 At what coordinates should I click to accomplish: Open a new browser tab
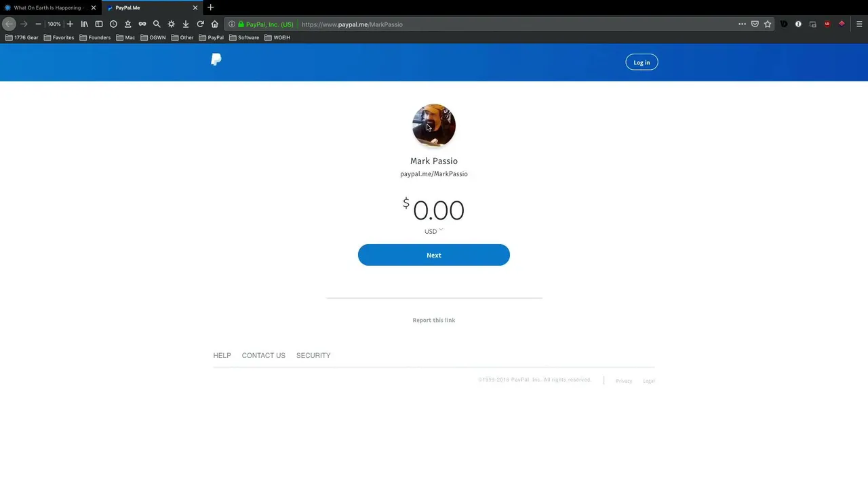tap(210, 7)
